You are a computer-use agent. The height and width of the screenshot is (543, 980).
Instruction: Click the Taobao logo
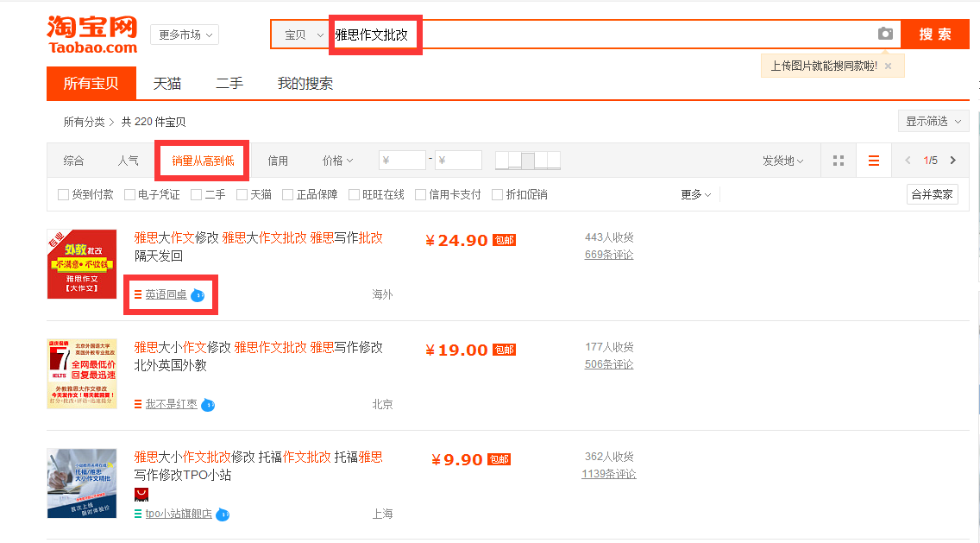point(92,35)
